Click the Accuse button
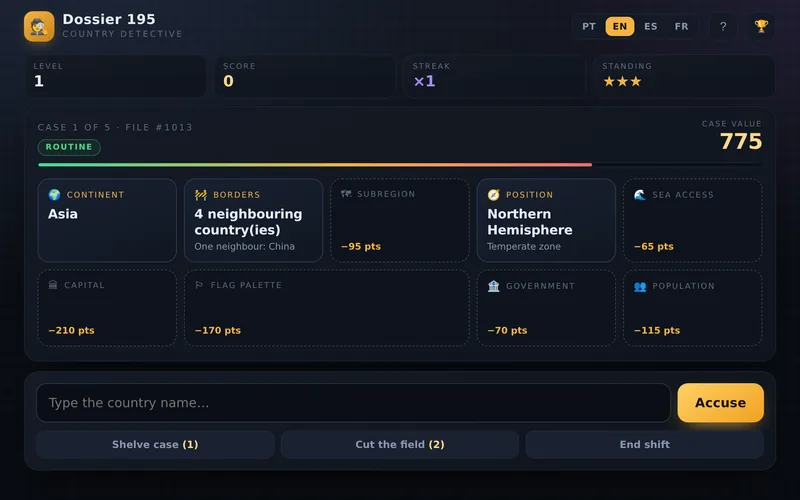This screenshot has width=800, height=500. tap(720, 403)
